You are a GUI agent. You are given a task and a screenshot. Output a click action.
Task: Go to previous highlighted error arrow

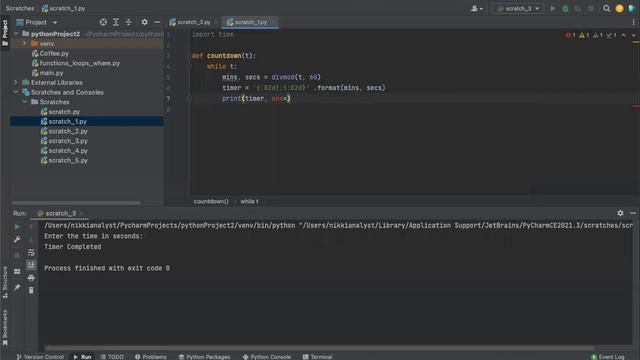point(623,36)
